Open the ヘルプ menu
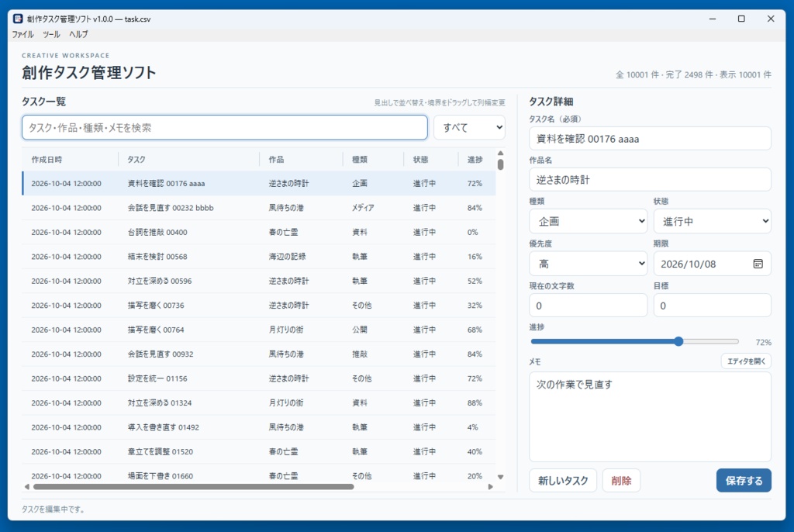794x532 pixels. click(78, 34)
